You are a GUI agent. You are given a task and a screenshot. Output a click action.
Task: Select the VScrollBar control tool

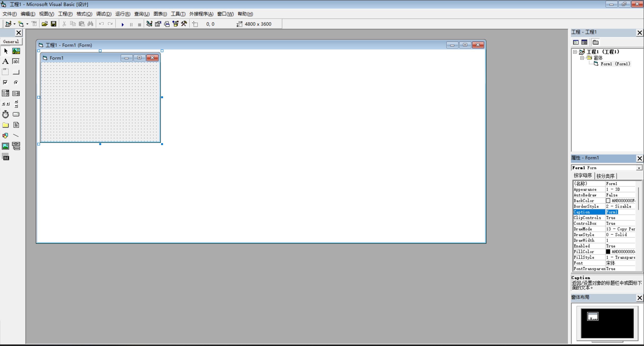coord(16,104)
